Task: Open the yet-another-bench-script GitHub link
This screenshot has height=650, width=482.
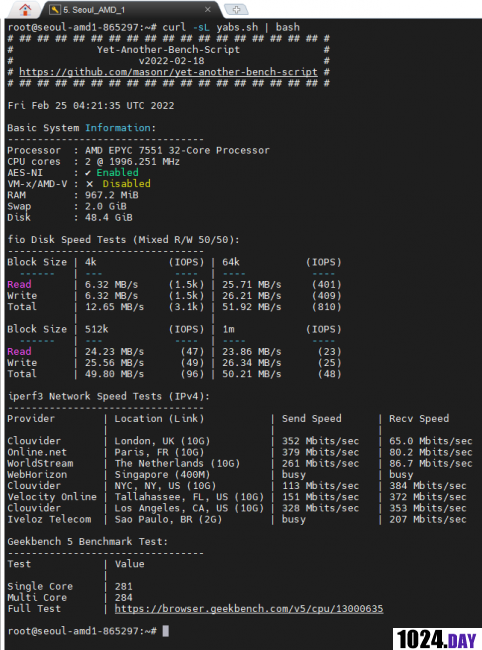Action: coord(168,72)
